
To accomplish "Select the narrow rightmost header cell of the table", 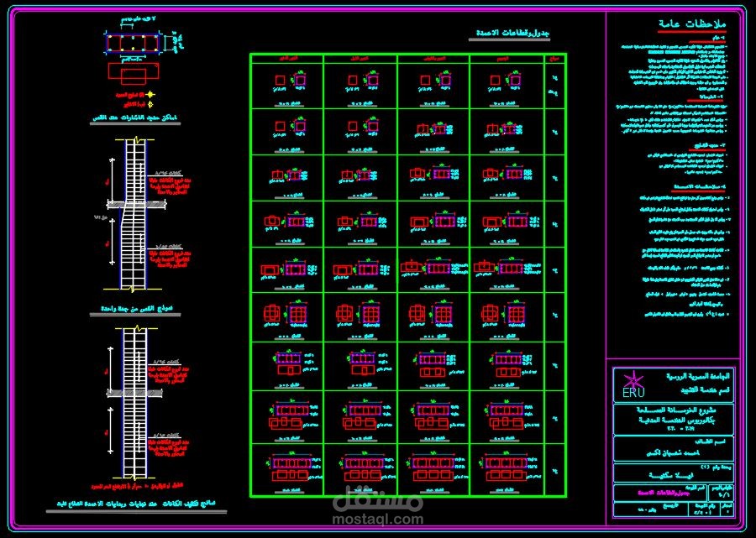I will [555, 58].
